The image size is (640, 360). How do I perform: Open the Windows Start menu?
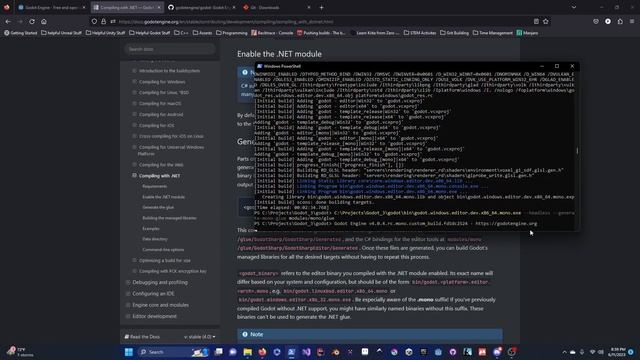(x=129, y=352)
